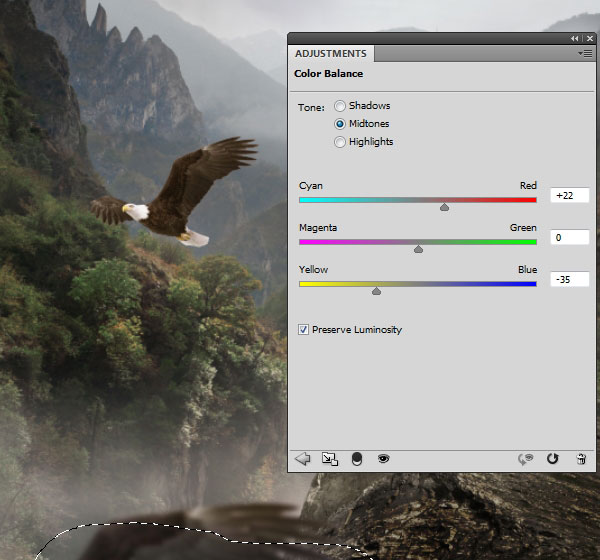Click the Yellow label
Viewport: 600px width, 560px height.
coord(313,270)
